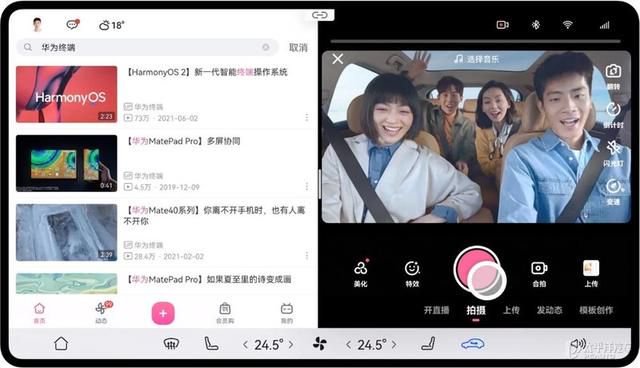The height and width of the screenshot is (368, 640).
Task: Open the 华为MatePad Pro 多屏协同 title
Action: click(182, 141)
